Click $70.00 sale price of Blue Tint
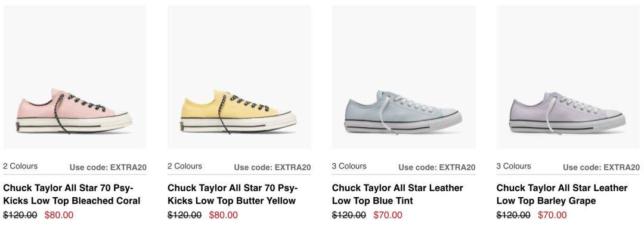The width and height of the screenshot is (644, 233). pyautogui.click(x=388, y=215)
